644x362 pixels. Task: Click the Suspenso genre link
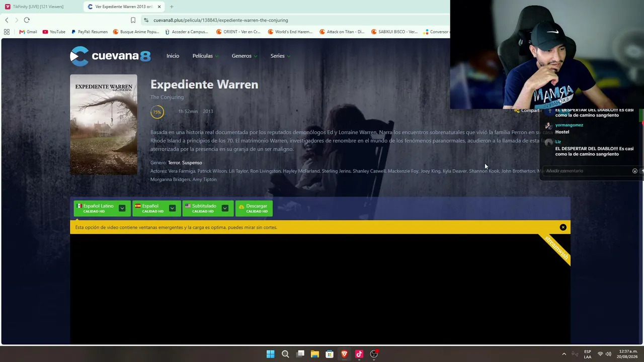pyautogui.click(x=192, y=162)
